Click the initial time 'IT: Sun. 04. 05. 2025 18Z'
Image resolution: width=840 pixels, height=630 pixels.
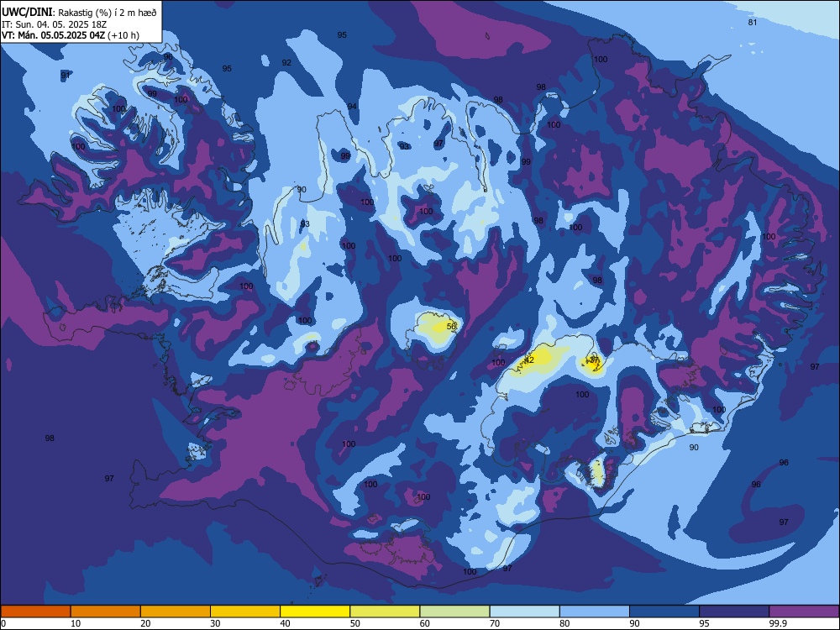[54, 24]
